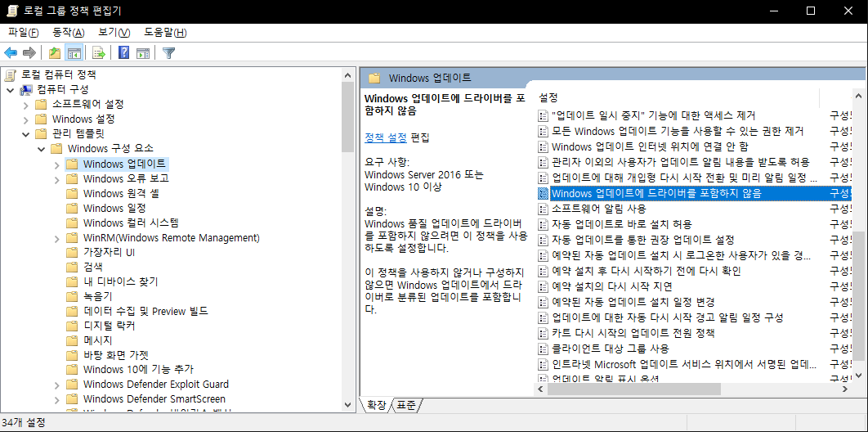Select the 바탕 화면 가젯 folder
The height and width of the screenshot is (432, 868).
(x=116, y=355)
